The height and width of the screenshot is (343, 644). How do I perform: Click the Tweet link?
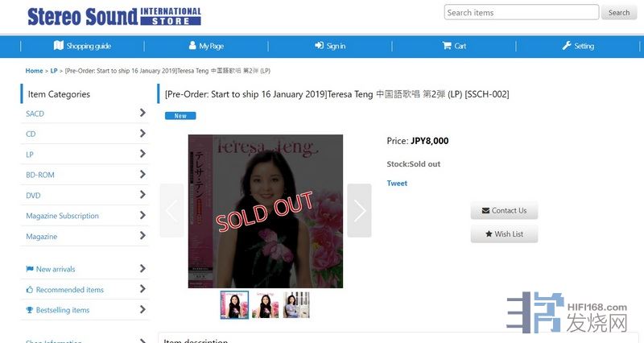[x=397, y=184]
